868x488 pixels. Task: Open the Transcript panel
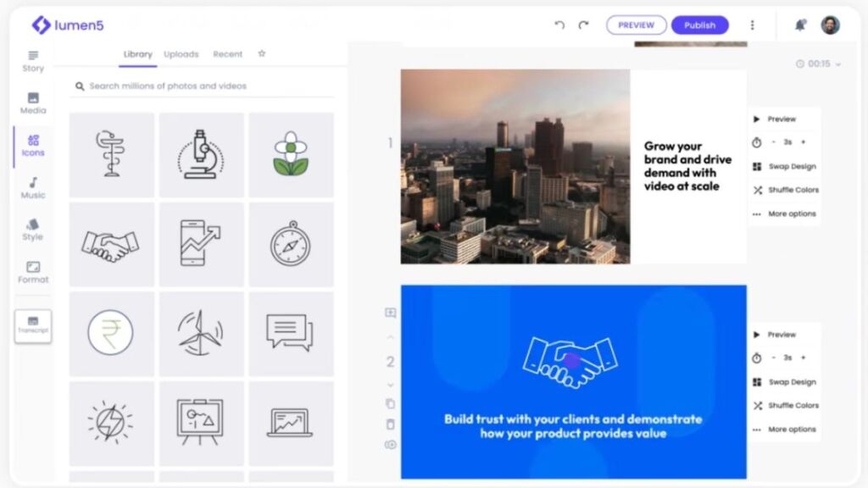pos(32,327)
